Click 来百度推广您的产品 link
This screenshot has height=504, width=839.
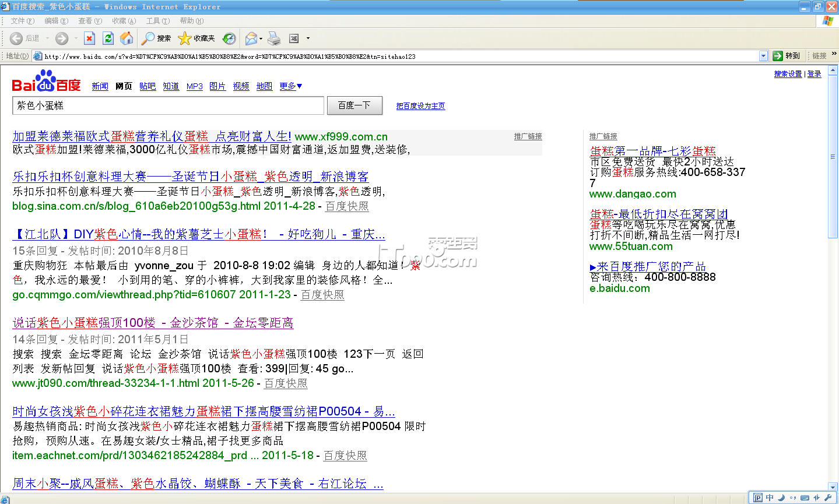coord(648,266)
